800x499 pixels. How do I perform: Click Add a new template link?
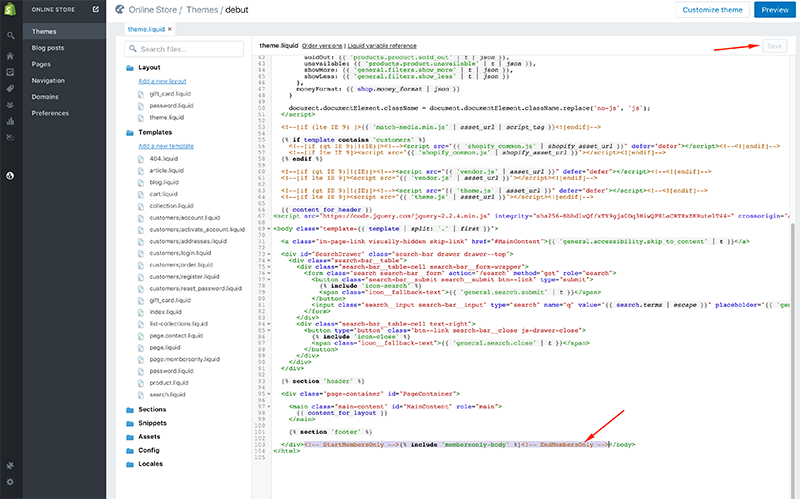pyautogui.click(x=166, y=146)
